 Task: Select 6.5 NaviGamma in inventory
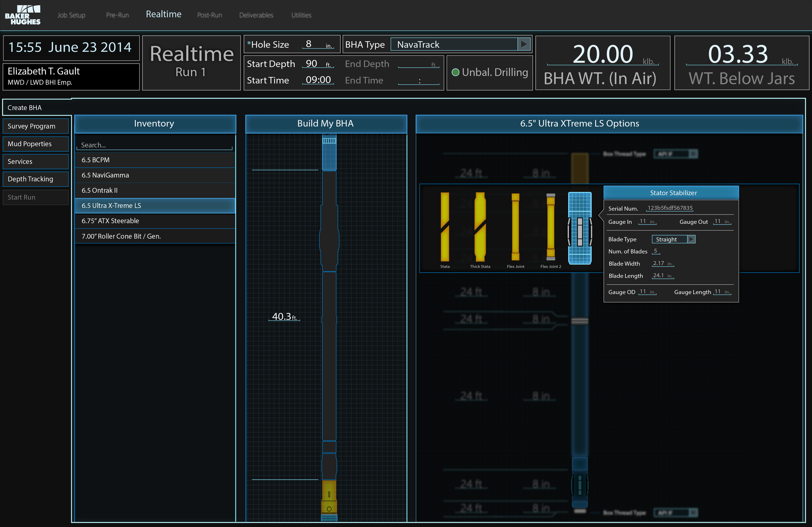[x=155, y=175]
